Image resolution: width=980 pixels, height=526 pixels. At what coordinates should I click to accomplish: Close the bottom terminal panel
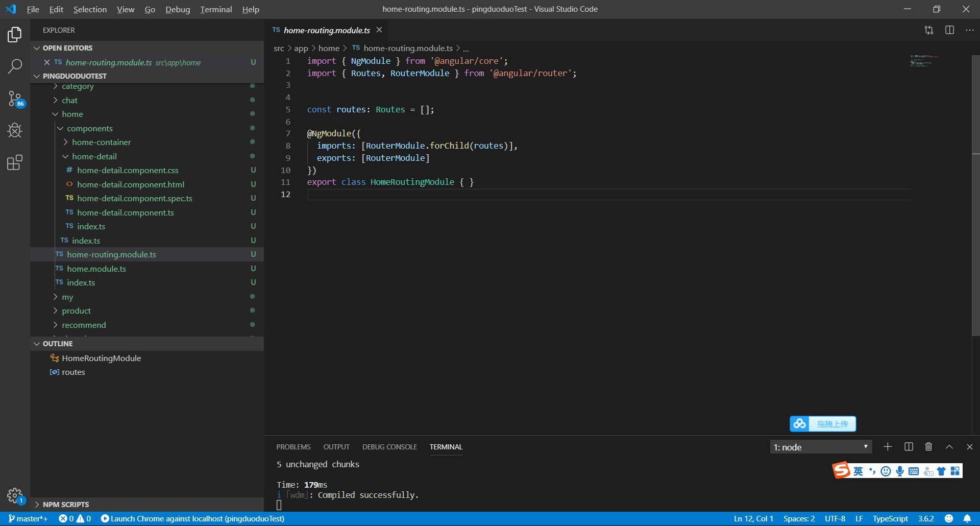969,447
